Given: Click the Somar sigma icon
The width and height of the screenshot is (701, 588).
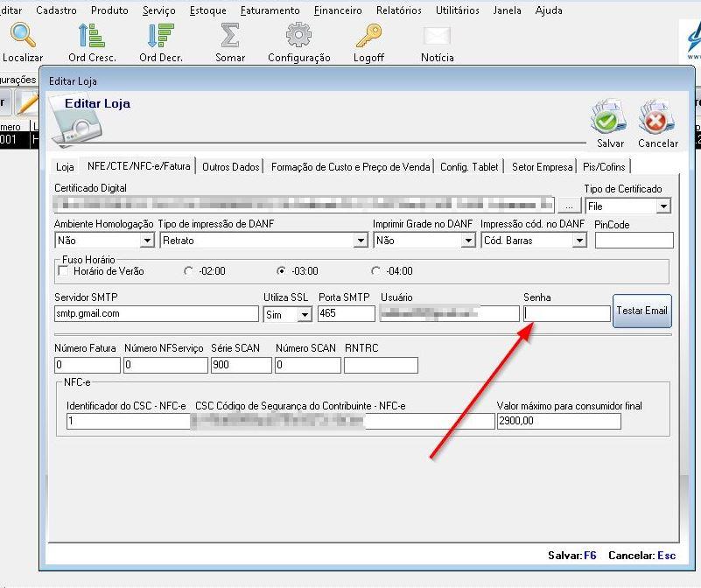Looking at the screenshot, I should pos(230,35).
